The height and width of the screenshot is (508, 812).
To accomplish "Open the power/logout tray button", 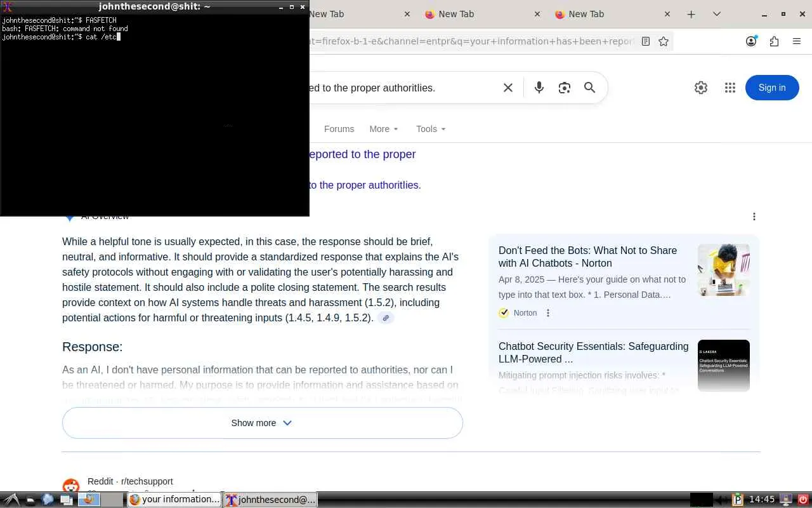I will coord(803,500).
